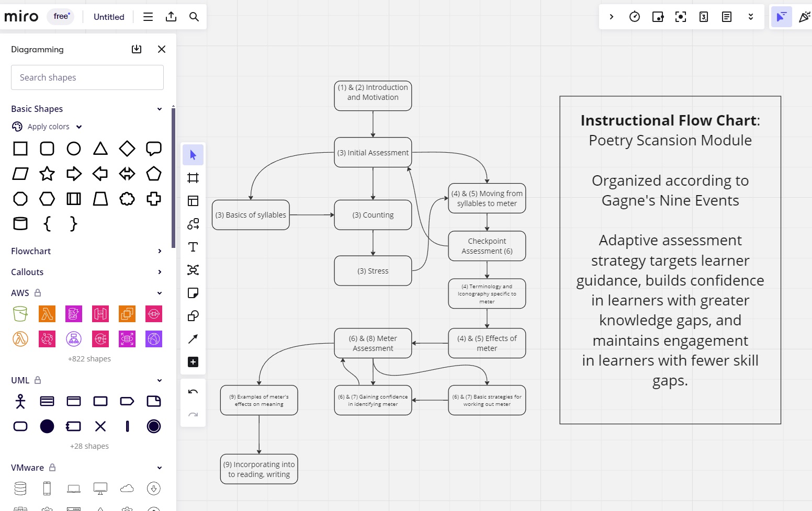Viewport: 812px width, 511px height.
Task: Click the export board upload icon
Action: tap(171, 17)
